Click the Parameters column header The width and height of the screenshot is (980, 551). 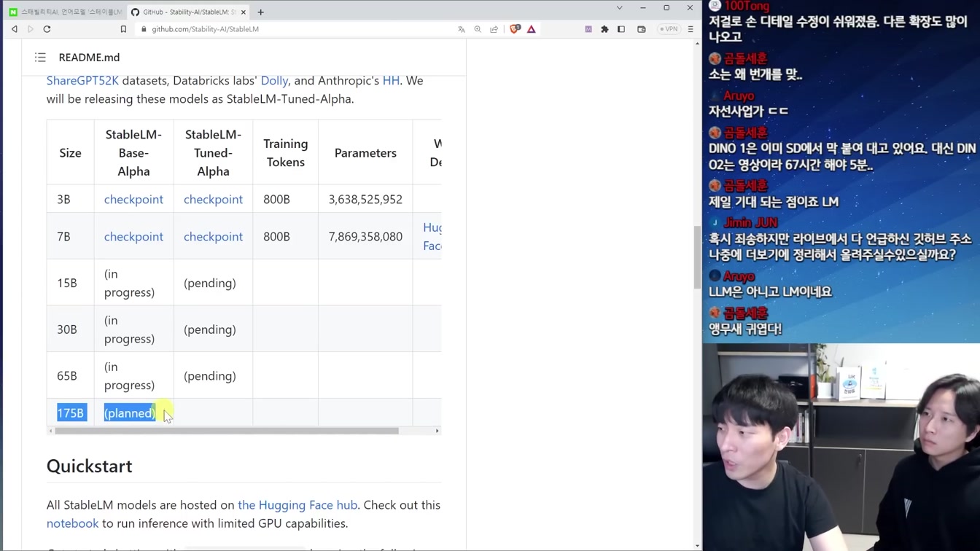pos(365,153)
